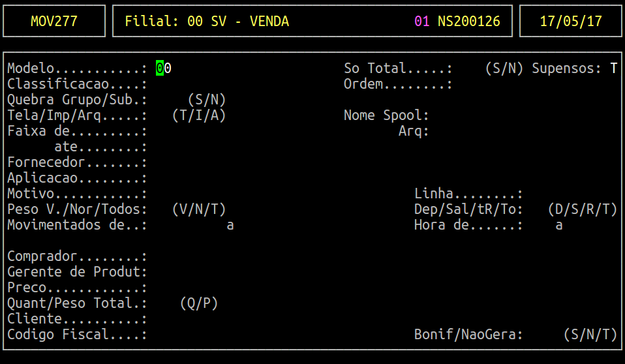This screenshot has height=364, width=625.
Task: Click the MOV277 program code box
Action: (x=54, y=21)
